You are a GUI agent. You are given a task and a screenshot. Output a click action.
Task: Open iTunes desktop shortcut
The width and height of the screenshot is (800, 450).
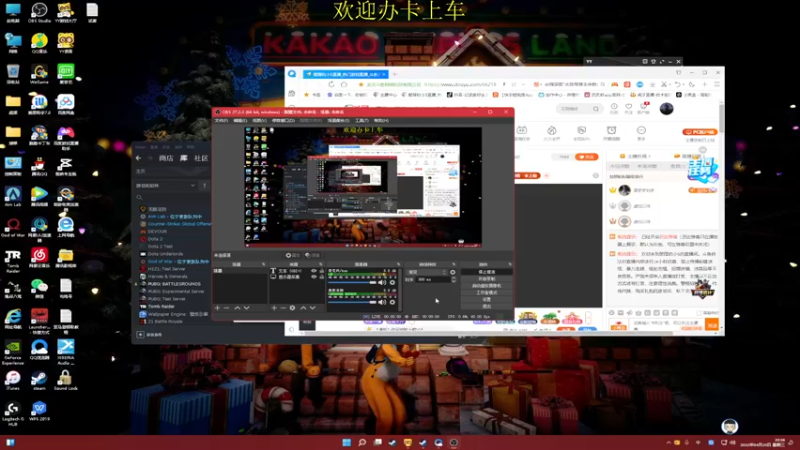(x=13, y=380)
